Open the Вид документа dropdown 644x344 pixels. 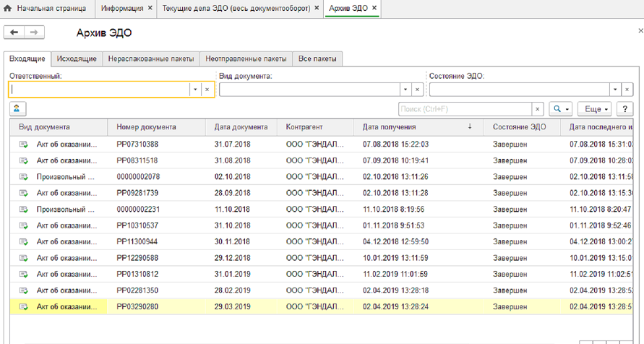coord(405,90)
